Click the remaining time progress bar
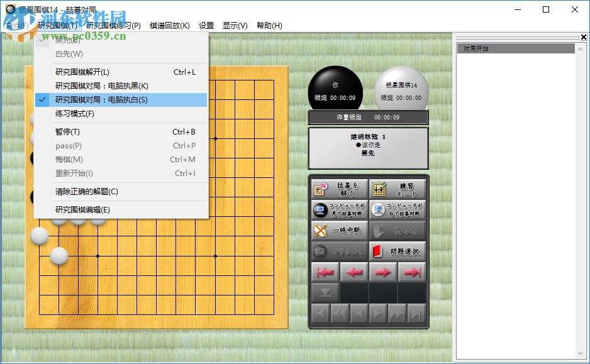 click(x=368, y=117)
